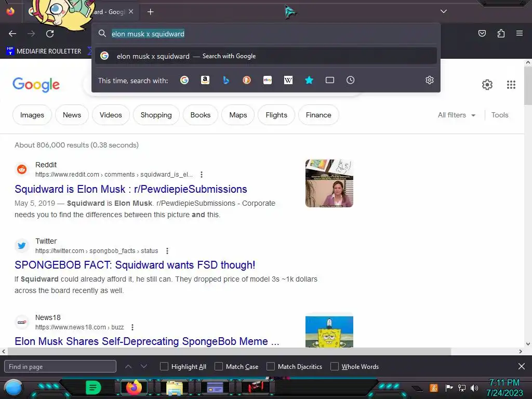532x399 pixels.
Task: Select the elon musk x squidward suggestion
Action: tap(266, 56)
